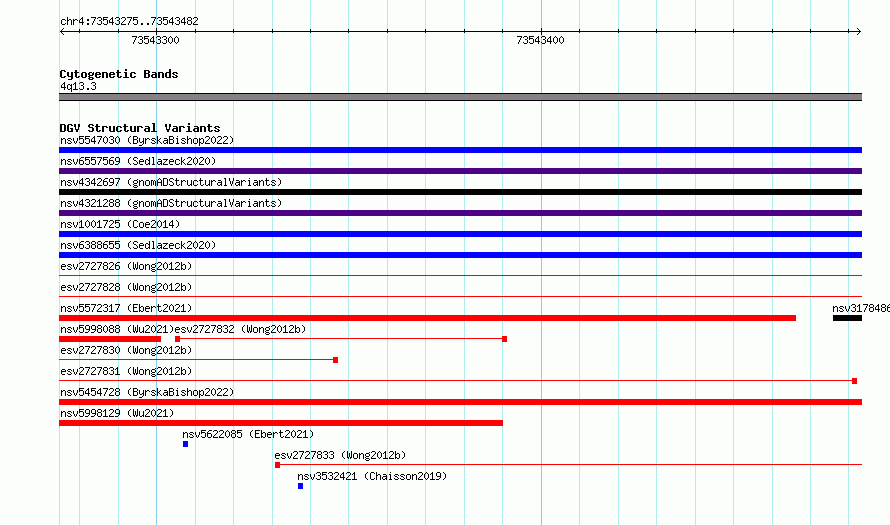Select the short red nsv5998088 bar

[110, 339]
